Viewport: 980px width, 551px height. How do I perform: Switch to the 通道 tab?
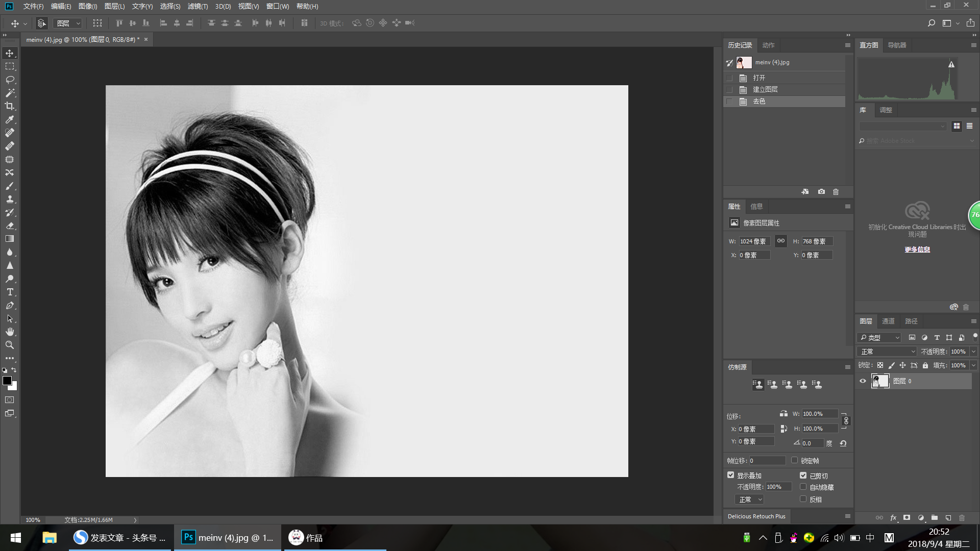888,321
